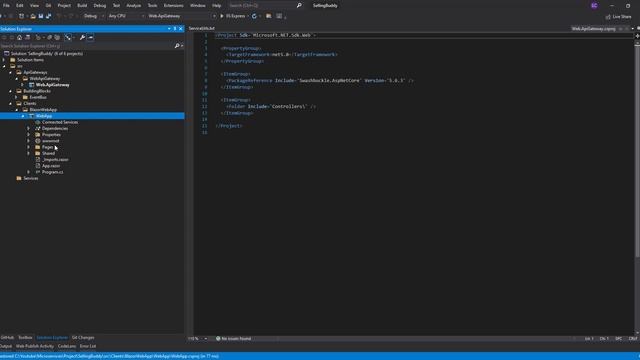Select the BuildingBlocks folder
Viewport: 640px width, 360px height.
[x=37, y=91]
